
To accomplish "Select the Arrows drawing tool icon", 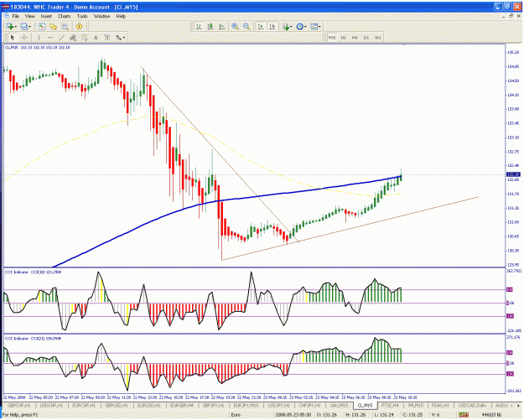I will pyautogui.click(x=118, y=38).
